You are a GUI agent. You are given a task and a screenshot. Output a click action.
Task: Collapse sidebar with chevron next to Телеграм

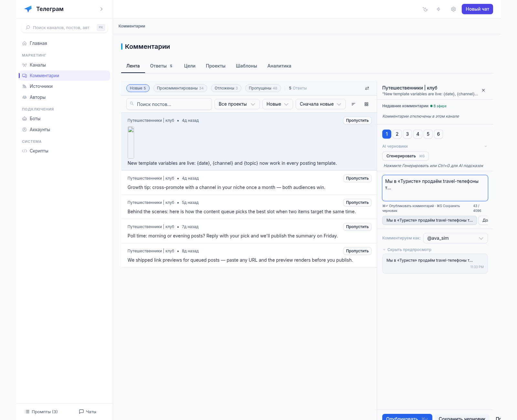(101, 9)
